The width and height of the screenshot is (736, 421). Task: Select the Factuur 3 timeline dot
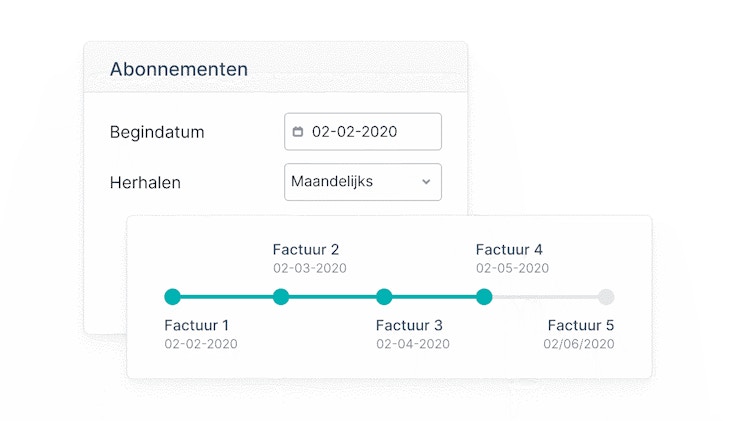pyautogui.click(x=384, y=296)
